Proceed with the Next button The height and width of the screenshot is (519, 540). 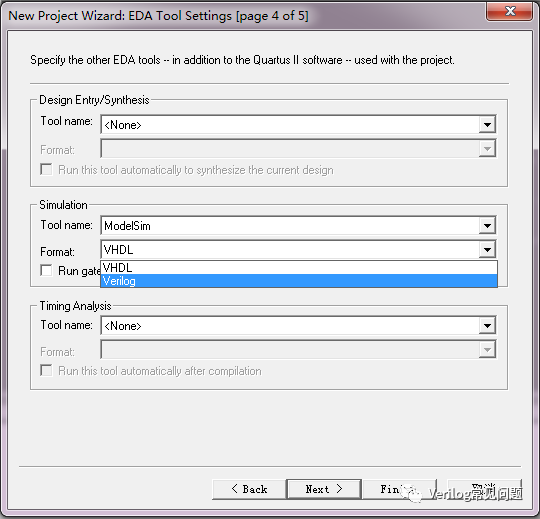tap(324, 489)
